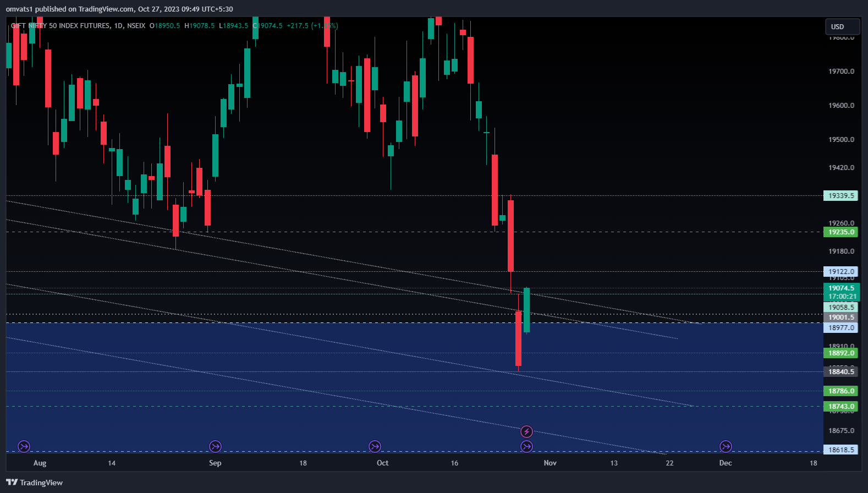Image resolution: width=868 pixels, height=493 pixels.
Task: Open the USD currency selector
Action: coord(842,26)
